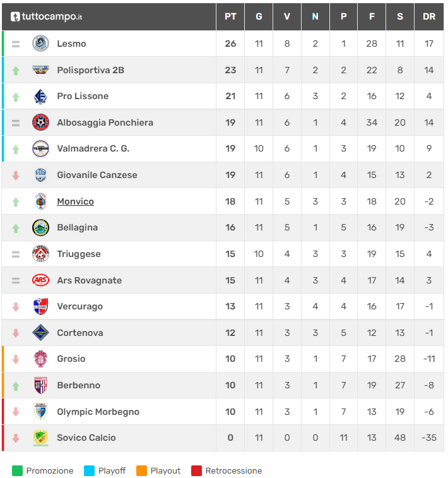Click the PT column header
Screen dimensions: 448x478
tap(230, 16)
